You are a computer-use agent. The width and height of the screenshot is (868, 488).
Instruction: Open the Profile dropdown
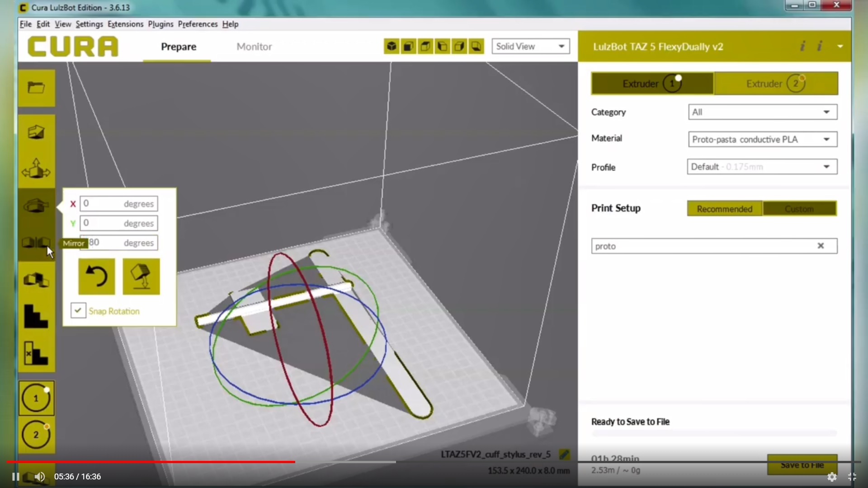point(762,167)
